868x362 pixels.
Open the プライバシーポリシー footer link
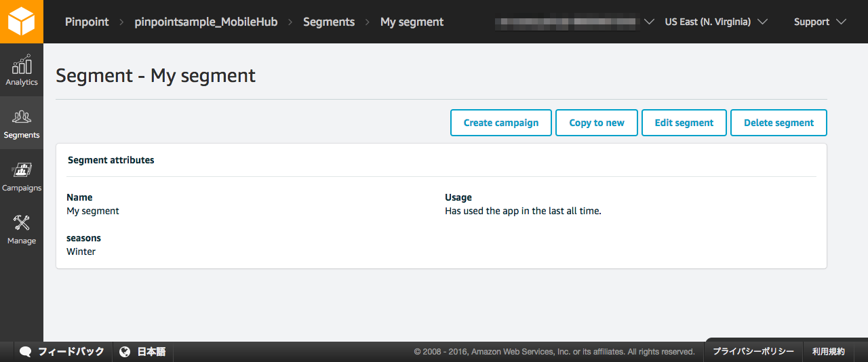point(753,352)
